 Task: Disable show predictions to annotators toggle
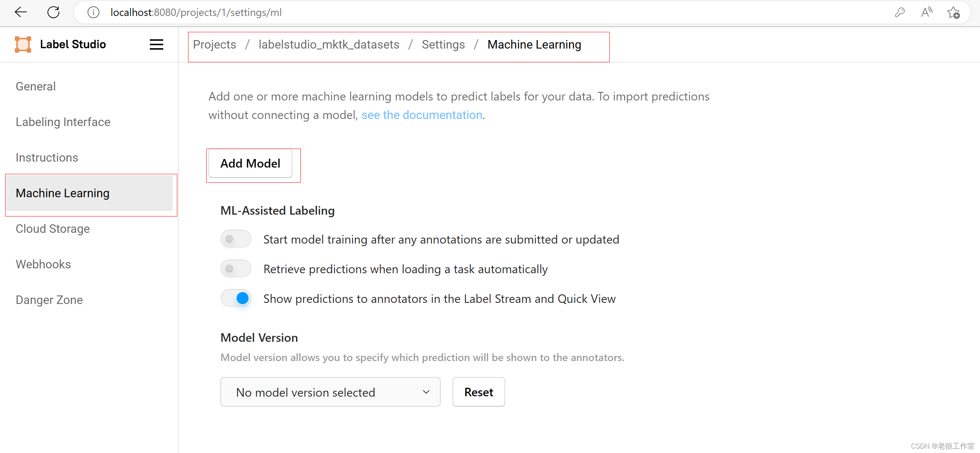pyautogui.click(x=236, y=298)
